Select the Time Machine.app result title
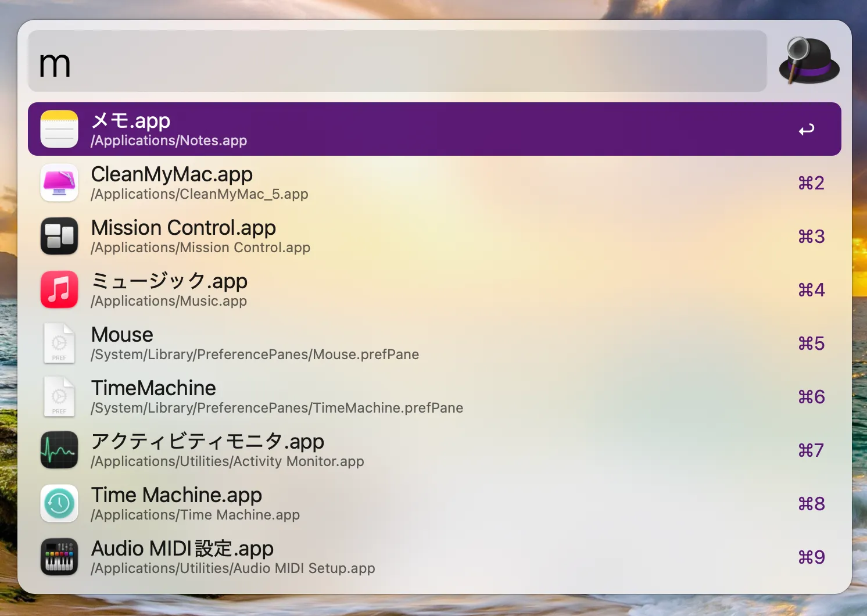 click(x=177, y=495)
